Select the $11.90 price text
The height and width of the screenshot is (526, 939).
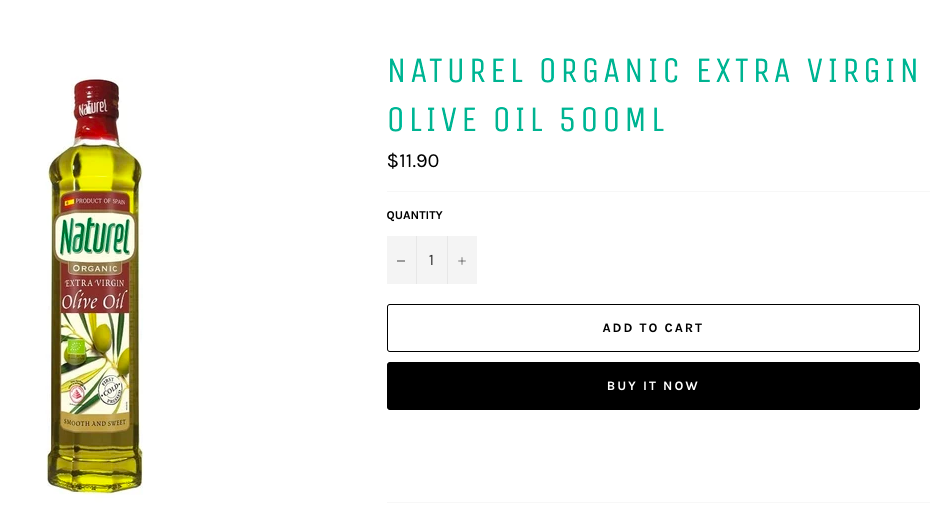point(413,161)
